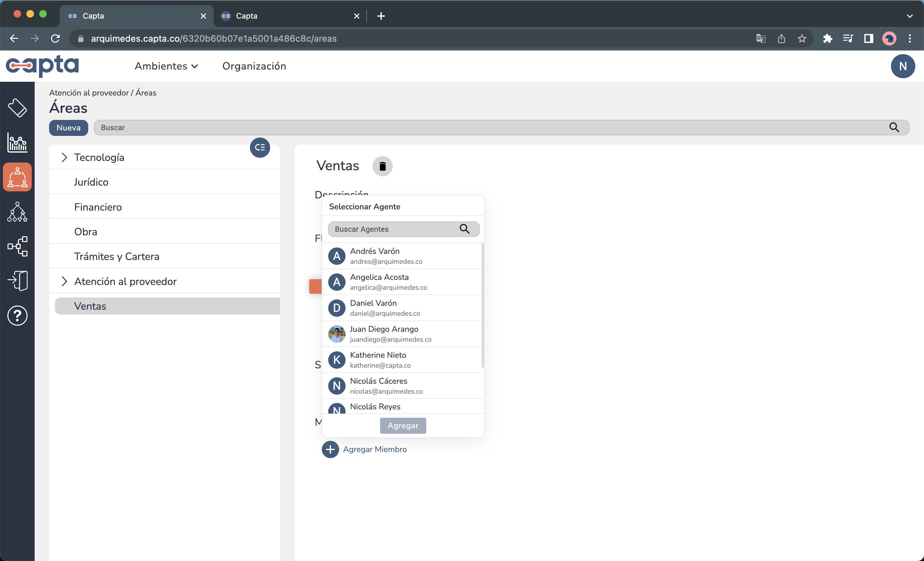Select the Financiero area in the list
Viewport: 924px width, 561px height.
[98, 207]
